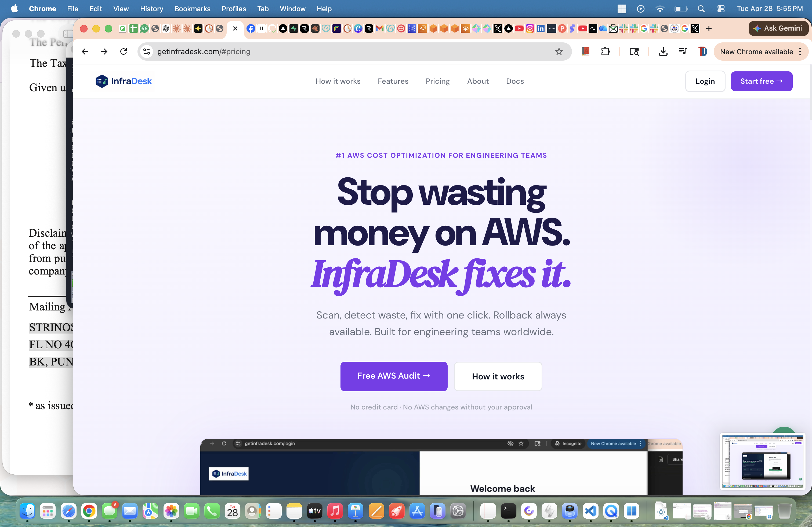
Task: Open Launchpad from the Dock
Action: click(48, 511)
